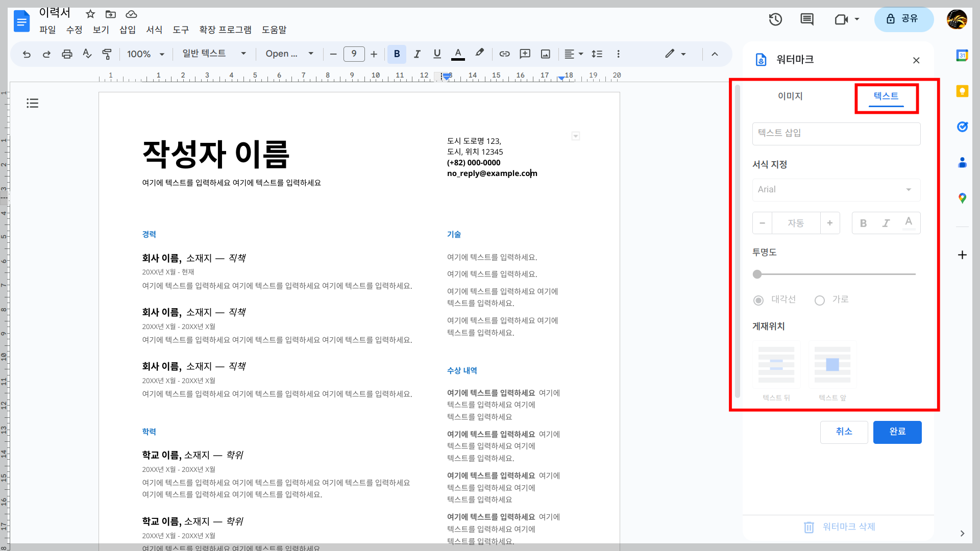Select the 가로 radio option
This screenshot has width=980, height=551.
click(820, 300)
